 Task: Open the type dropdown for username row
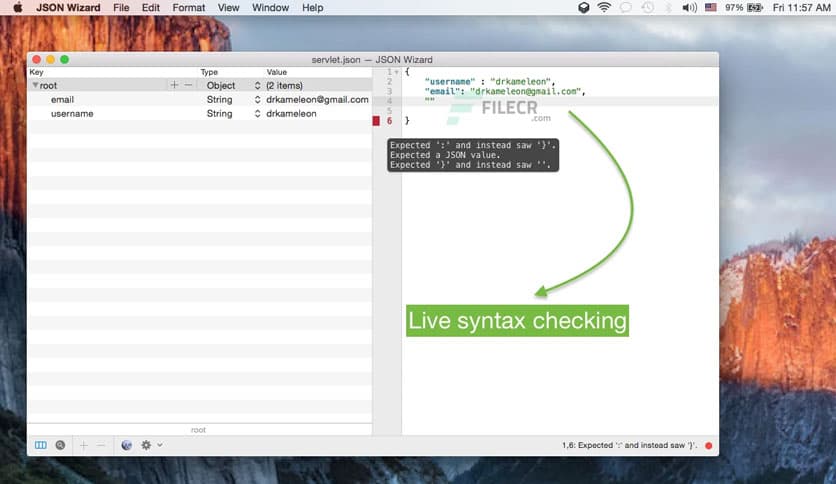[257, 114]
